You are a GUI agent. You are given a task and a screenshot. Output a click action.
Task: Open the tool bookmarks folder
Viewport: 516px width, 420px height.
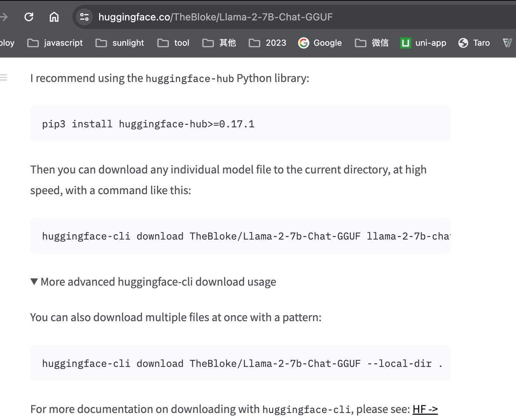click(173, 43)
